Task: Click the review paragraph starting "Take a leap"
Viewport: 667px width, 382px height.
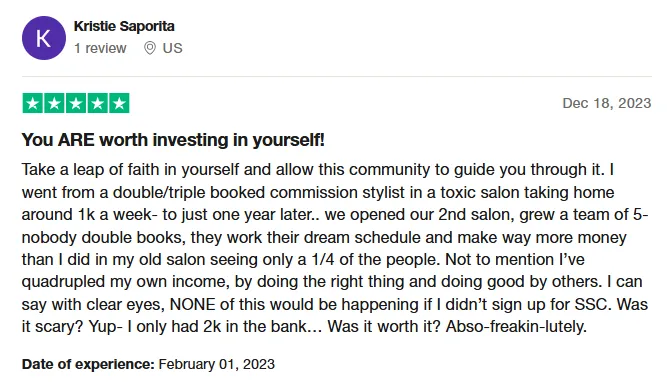Action: pos(335,248)
